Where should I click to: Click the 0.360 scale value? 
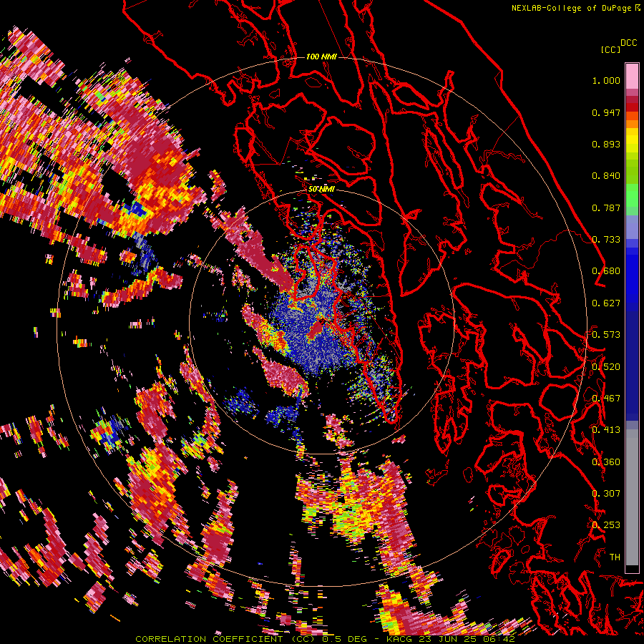[606, 462]
